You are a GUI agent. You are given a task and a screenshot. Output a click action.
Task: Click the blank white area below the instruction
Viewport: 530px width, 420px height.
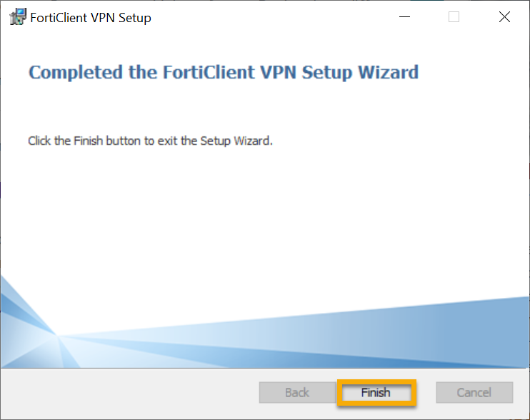[x=264, y=214]
